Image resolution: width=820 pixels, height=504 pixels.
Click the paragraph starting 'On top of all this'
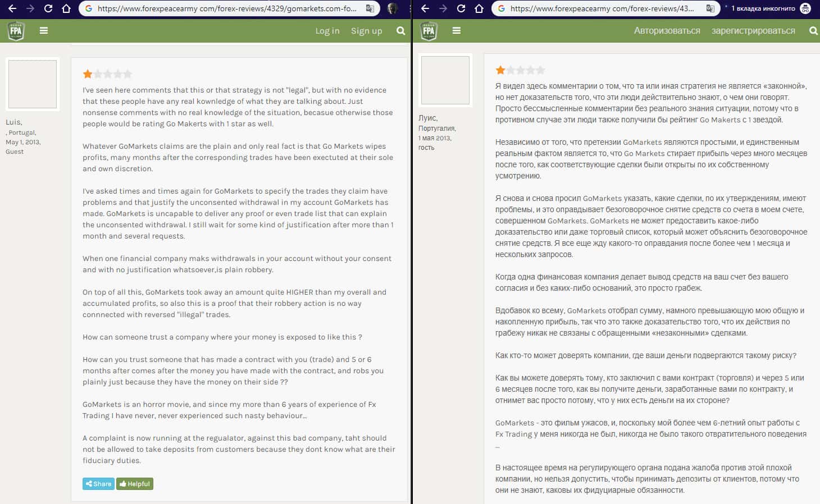tap(234, 304)
